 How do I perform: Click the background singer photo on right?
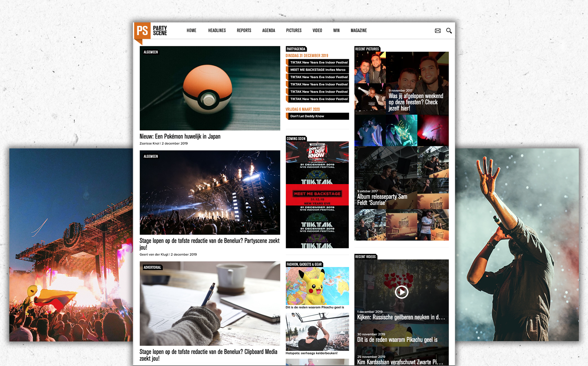[x=517, y=245]
